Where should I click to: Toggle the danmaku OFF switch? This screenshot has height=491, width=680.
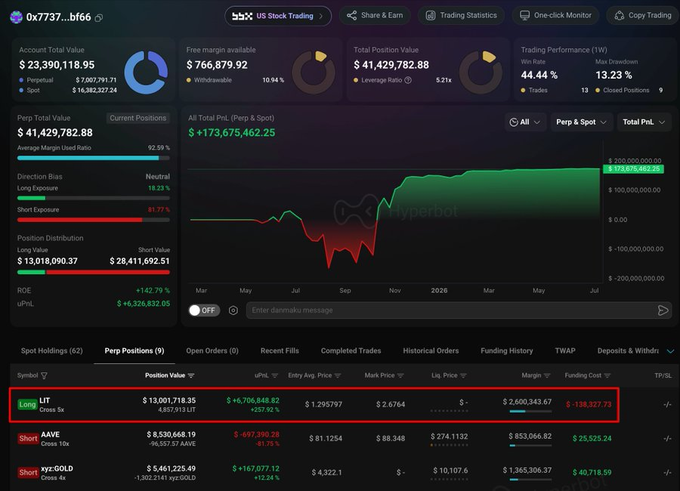204,310
